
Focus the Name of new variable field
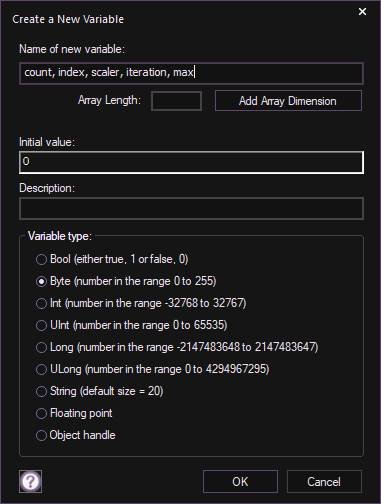191,73
